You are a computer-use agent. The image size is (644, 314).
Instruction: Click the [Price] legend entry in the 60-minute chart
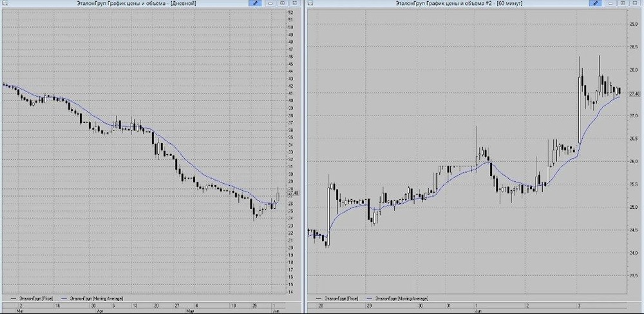(337, 298)
